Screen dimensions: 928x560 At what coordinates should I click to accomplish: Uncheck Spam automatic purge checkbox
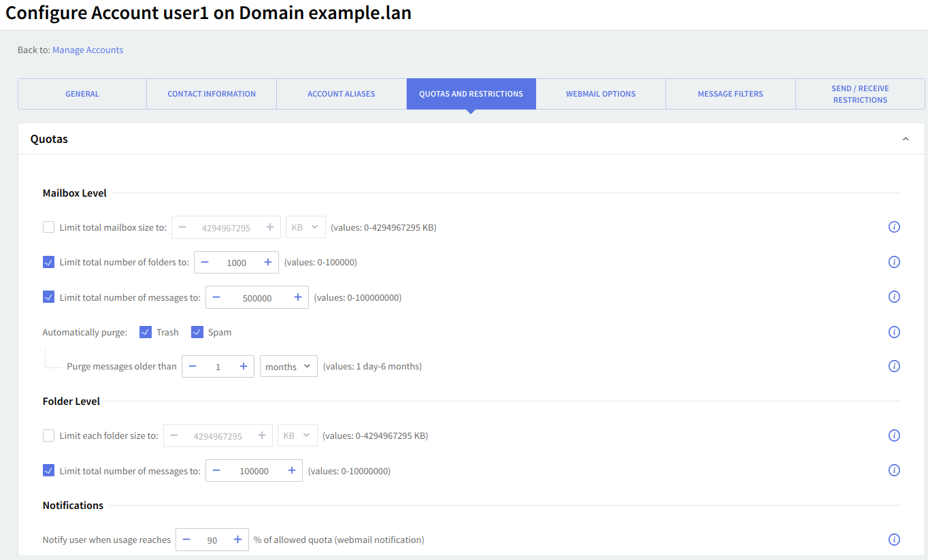[197, 332]
